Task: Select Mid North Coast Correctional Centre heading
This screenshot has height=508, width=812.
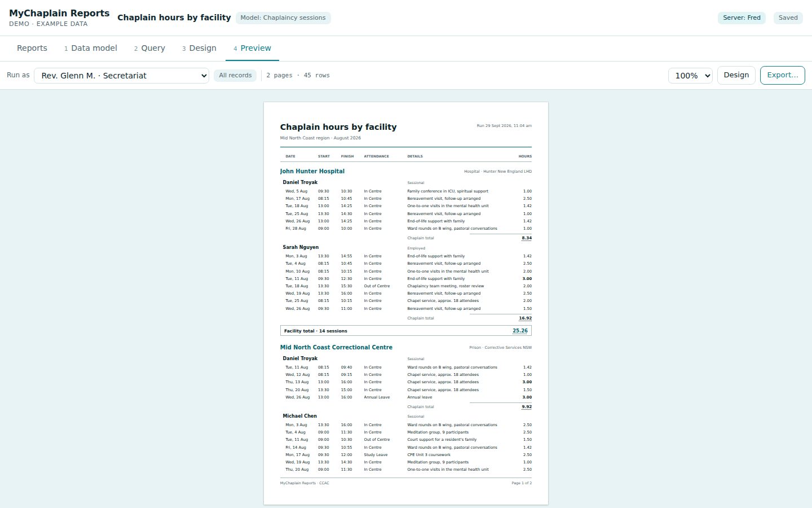Action: click(x=336, y=347)
